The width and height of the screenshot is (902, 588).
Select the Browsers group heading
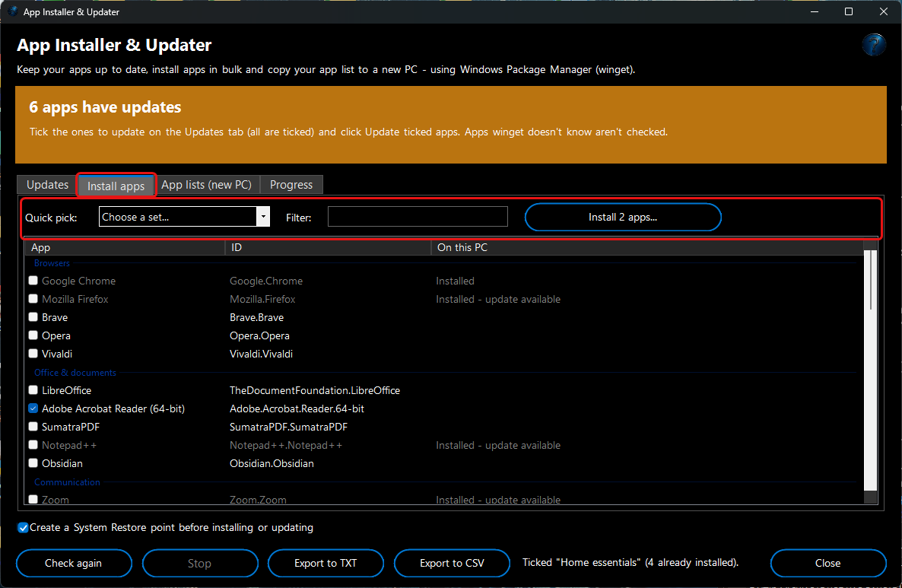(52, 263)
